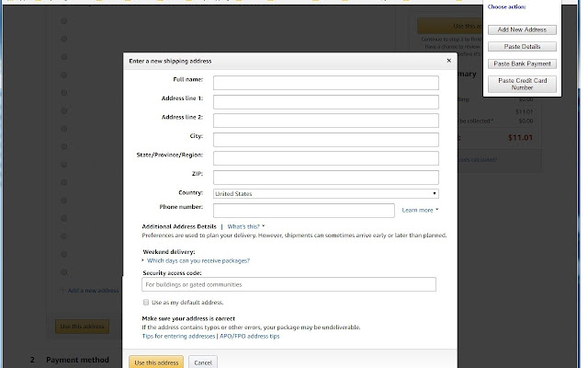Click the Full name field
Screen dimensions: 588x368
(325, 83)
